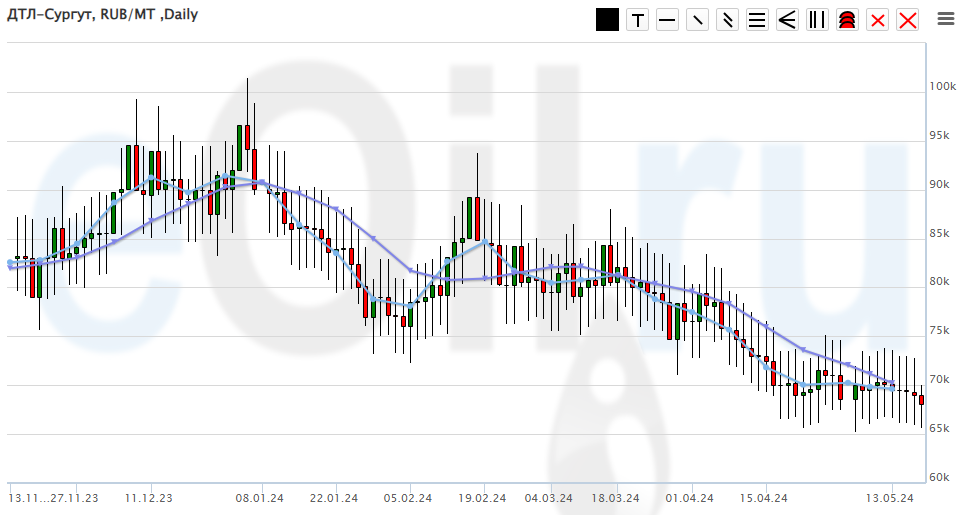Click the 08.01.24 date label on axis

[x=259, y=497]
